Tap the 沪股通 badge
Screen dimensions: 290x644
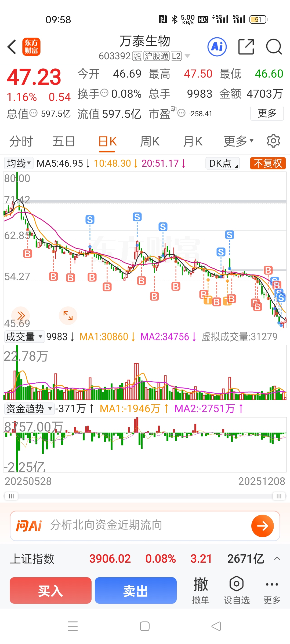tap(157, 56)
